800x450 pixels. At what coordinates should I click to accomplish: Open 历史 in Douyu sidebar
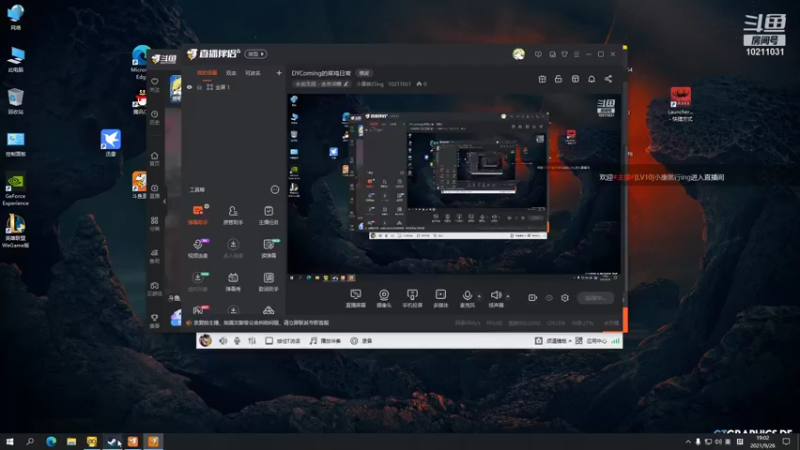[x=155, y=117]
